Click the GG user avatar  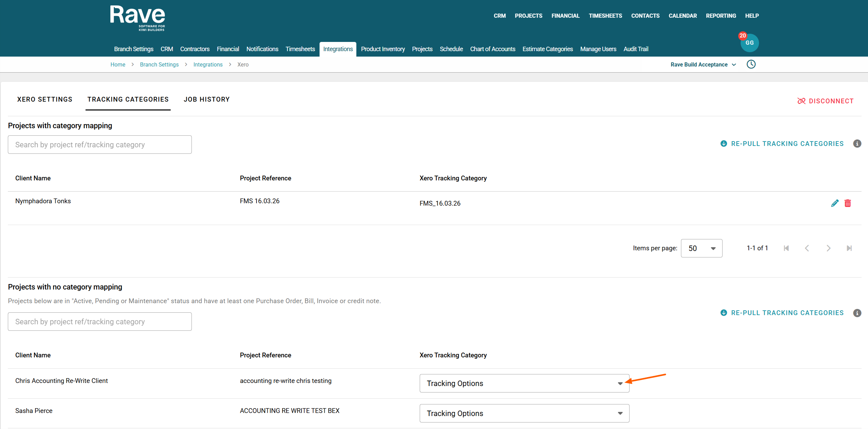click(749, 43)
